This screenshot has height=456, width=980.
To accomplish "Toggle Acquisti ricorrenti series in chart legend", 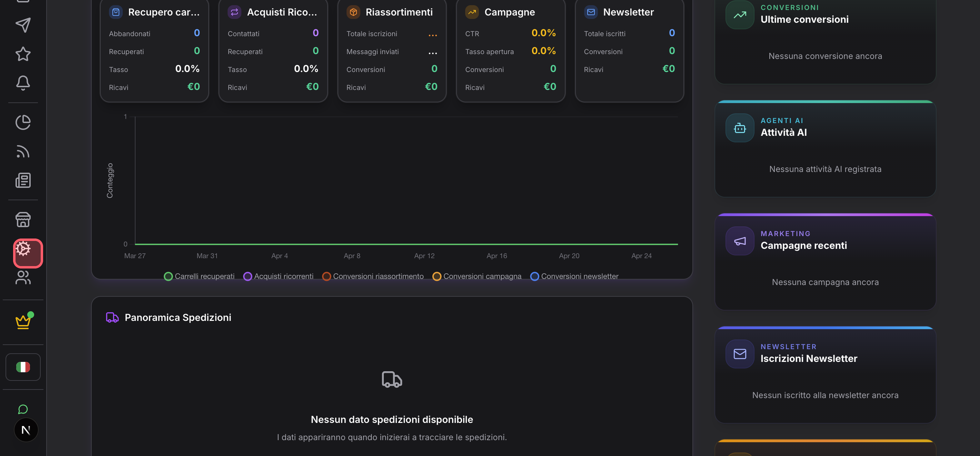I will click(x=279, y=276).
